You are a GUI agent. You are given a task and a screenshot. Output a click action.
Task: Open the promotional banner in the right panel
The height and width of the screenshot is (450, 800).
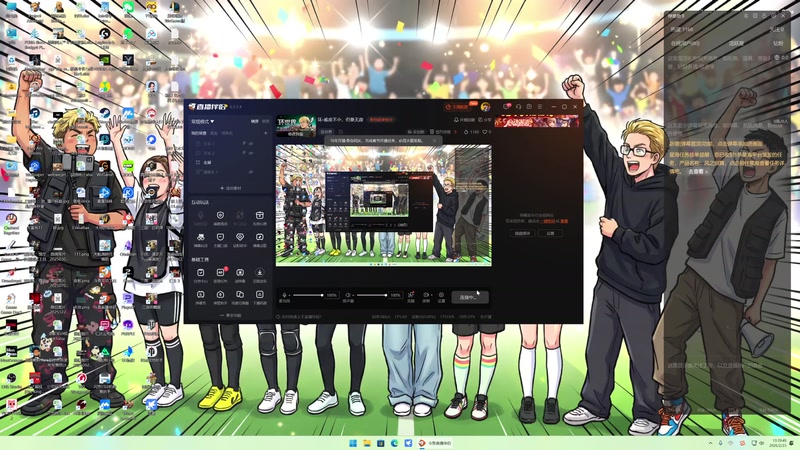(537, 121)
